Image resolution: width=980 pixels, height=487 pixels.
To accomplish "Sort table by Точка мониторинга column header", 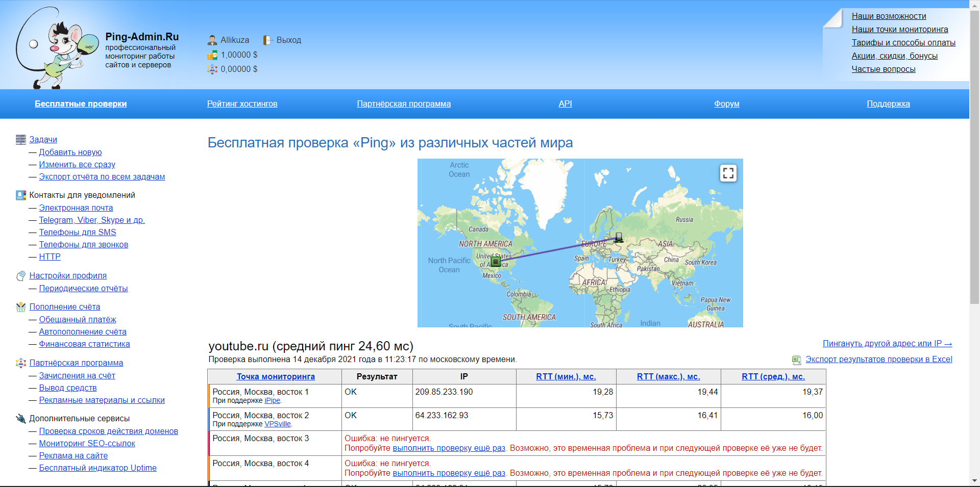I will [x=276, y=377].
